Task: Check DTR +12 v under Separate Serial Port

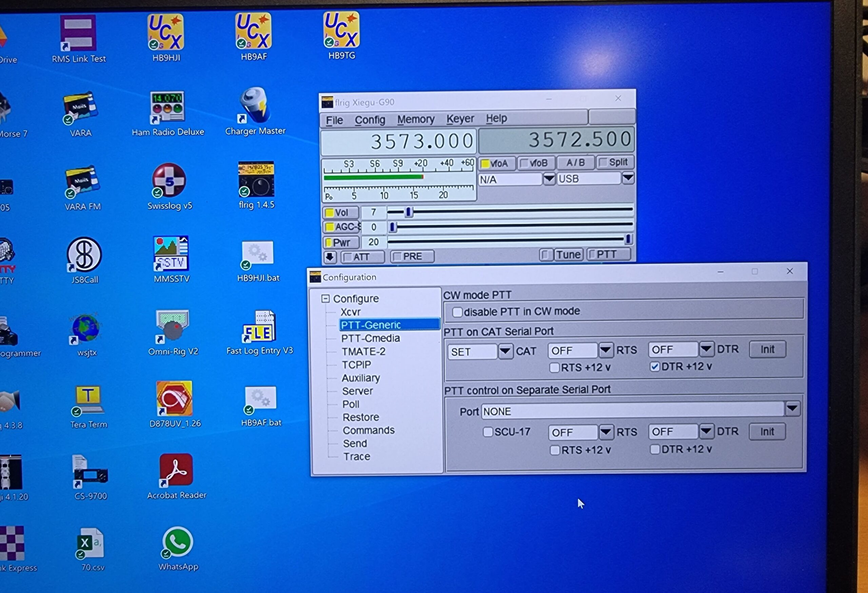Action: click(x=654, y=449)
